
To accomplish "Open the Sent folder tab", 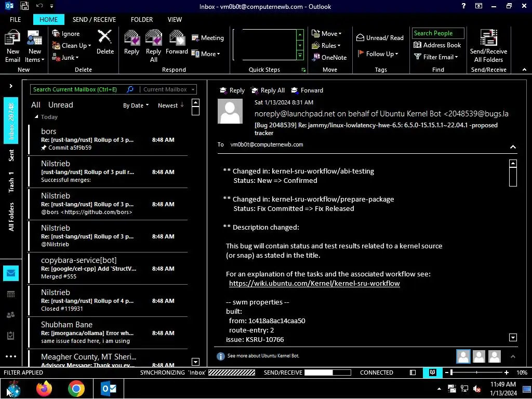I will (x=11, y=155).
